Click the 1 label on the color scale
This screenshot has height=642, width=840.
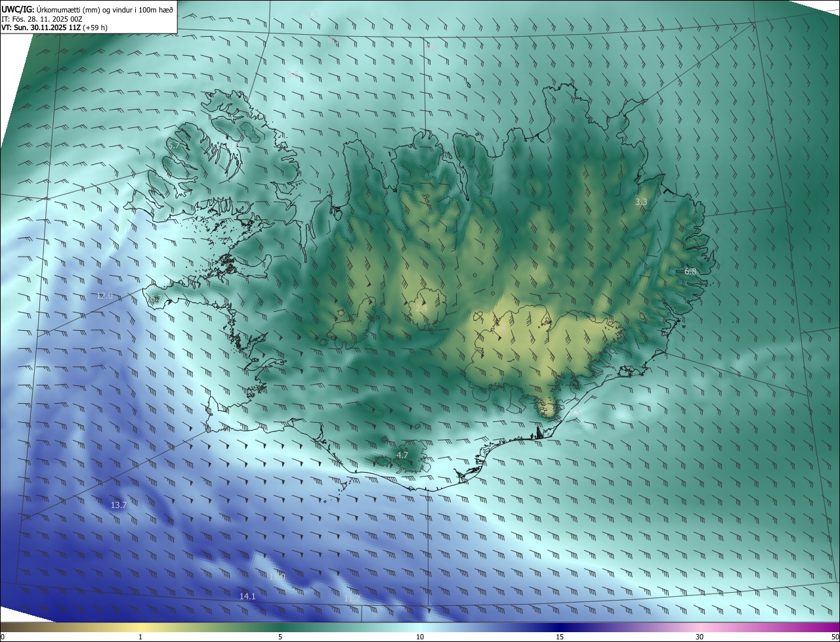point(140,637)
